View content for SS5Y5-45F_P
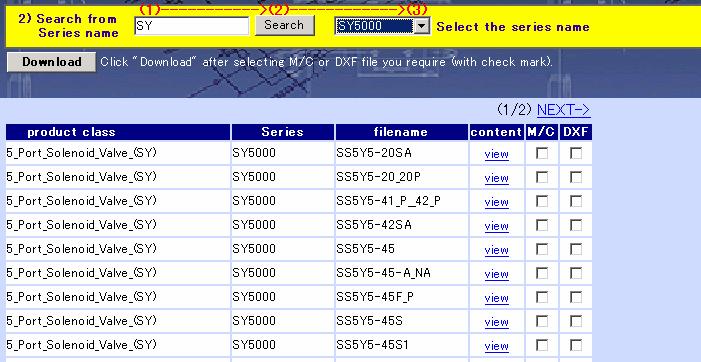Image resolution: width=701 pixels, height=362 pixels. tap(496, 299)
